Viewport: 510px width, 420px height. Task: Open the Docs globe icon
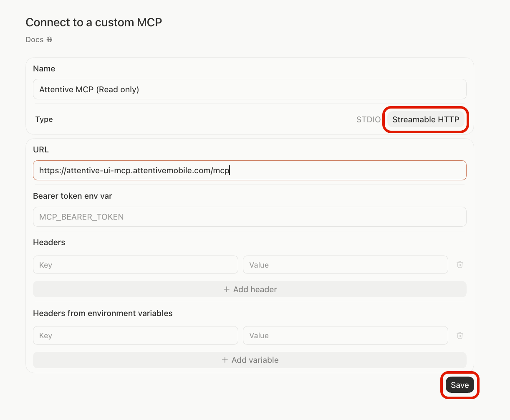click(49, 40)
